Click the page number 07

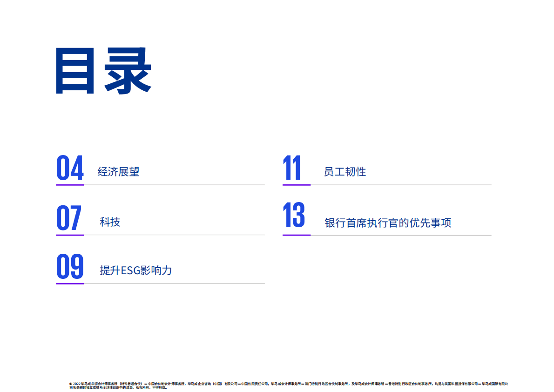[69, 218]
